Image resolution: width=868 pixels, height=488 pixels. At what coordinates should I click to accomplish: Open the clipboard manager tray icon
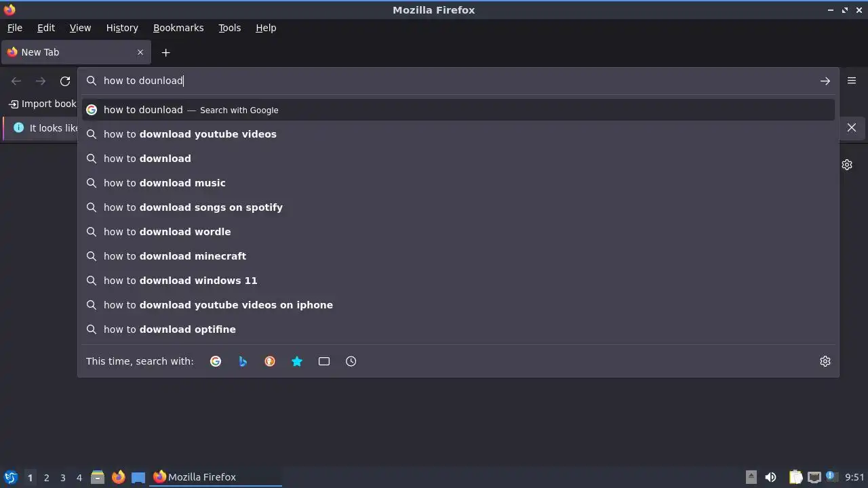tap(796, 477)
